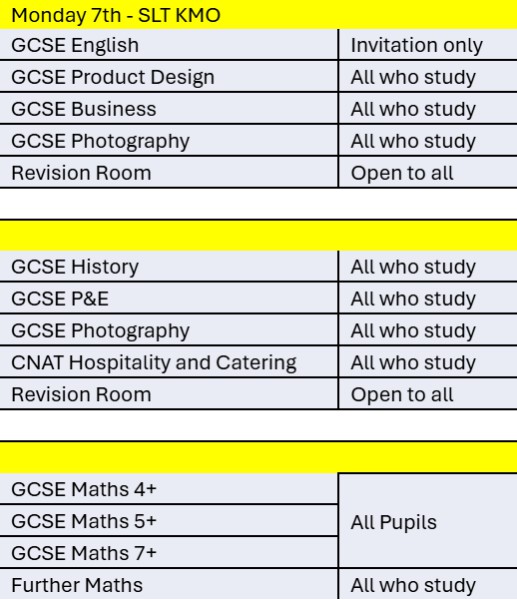
Task: Select the GCSE Product Design row
Action: click(x=258, y=76)
